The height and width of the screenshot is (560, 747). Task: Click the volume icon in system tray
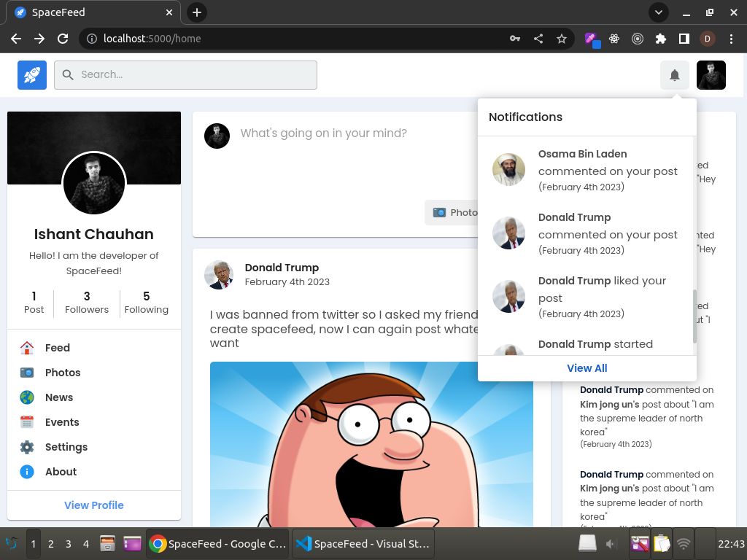click(x=611, y=544)
